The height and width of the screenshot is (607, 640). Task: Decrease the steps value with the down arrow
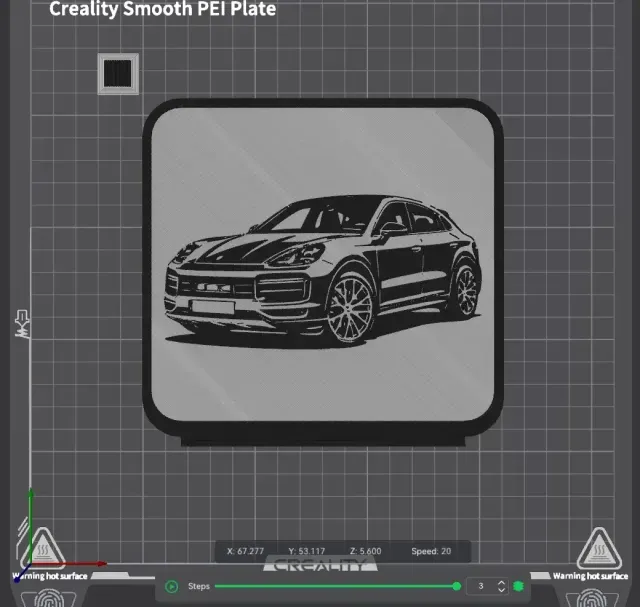coord(502,590)
